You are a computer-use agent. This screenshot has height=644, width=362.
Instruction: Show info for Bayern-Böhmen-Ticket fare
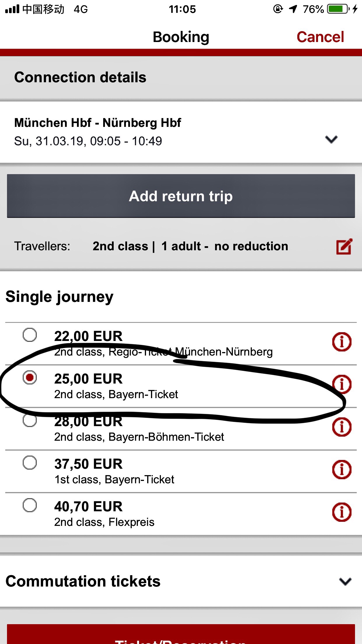tap(342, 427)
